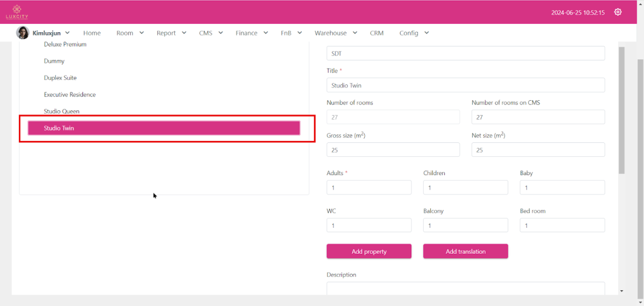Open the Finance menu dropdown
Image resolution: width=644 pixels, height=306 pixels.
coord(252,33)
